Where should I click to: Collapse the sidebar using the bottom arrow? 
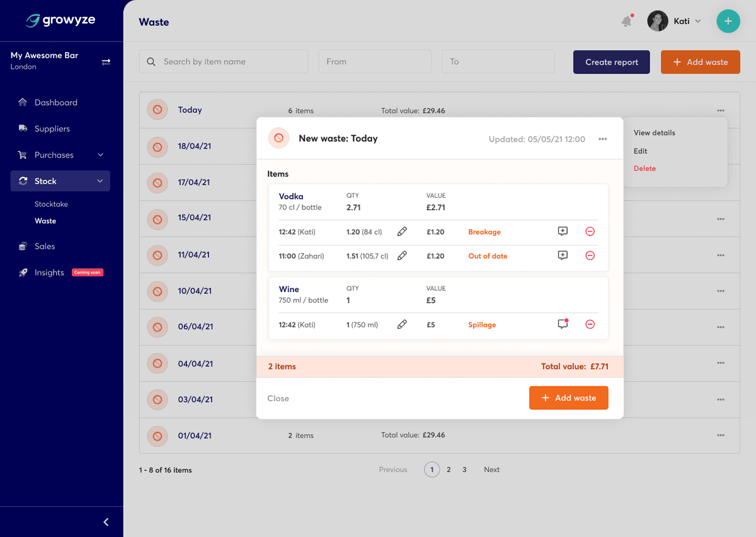[x=105, y=522]
